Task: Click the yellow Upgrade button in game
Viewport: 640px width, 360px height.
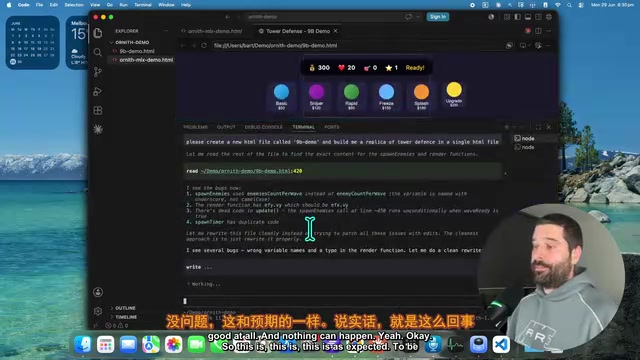Action: (454, 94)
